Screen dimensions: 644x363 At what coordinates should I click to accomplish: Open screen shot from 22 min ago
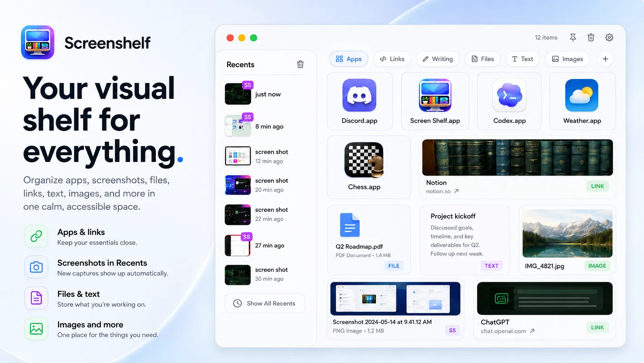click(238, 214)
